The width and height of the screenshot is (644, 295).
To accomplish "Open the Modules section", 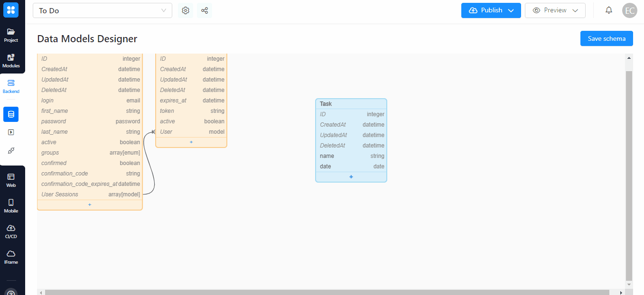I will [x=11, y=61].
